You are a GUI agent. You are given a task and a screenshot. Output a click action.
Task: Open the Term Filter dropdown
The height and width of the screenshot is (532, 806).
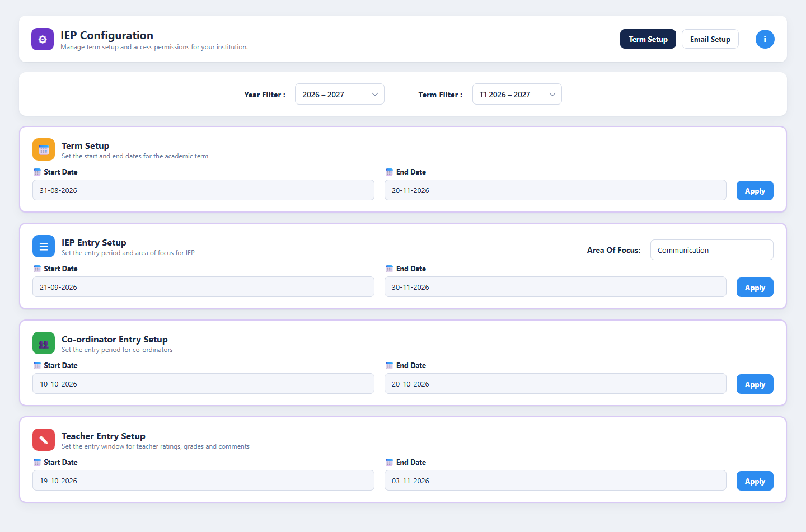(x=517, y=94)
